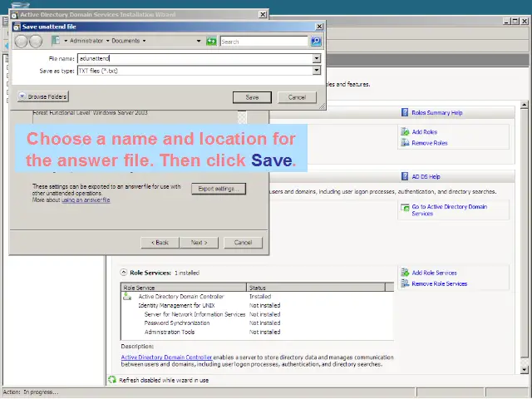Click the wizard title bar icon
The width and height of the screenshot is (532, 399).
click(15, 15)
